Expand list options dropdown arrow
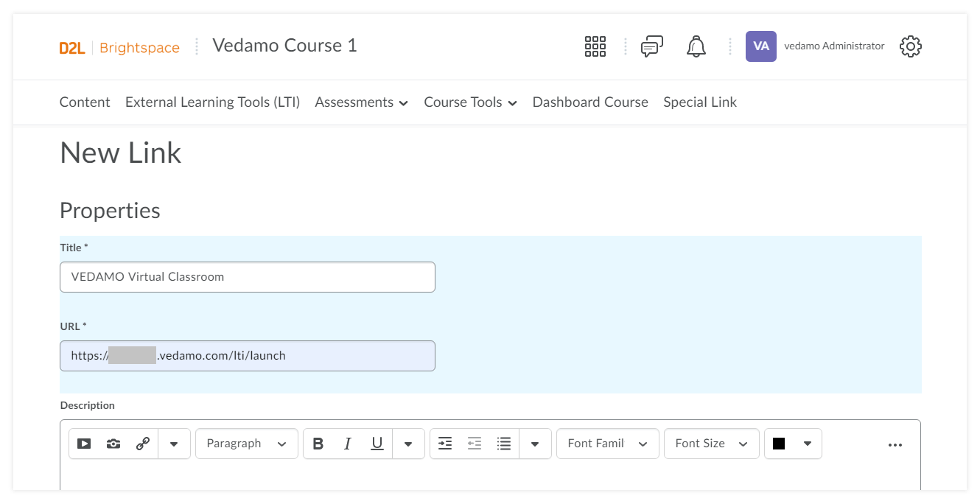980x504 pixels. tap(535, 444)
